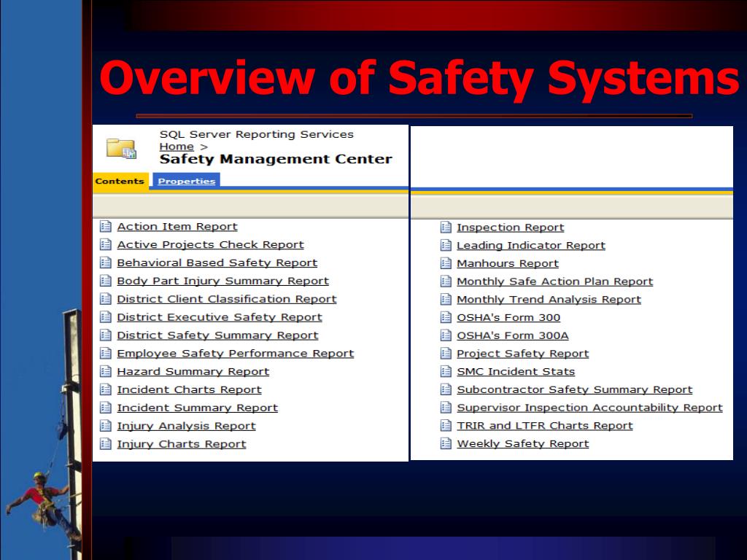747x560 pixels.
Task: Click report icon next to Weekly Safety Report
Action: point(446,444)
